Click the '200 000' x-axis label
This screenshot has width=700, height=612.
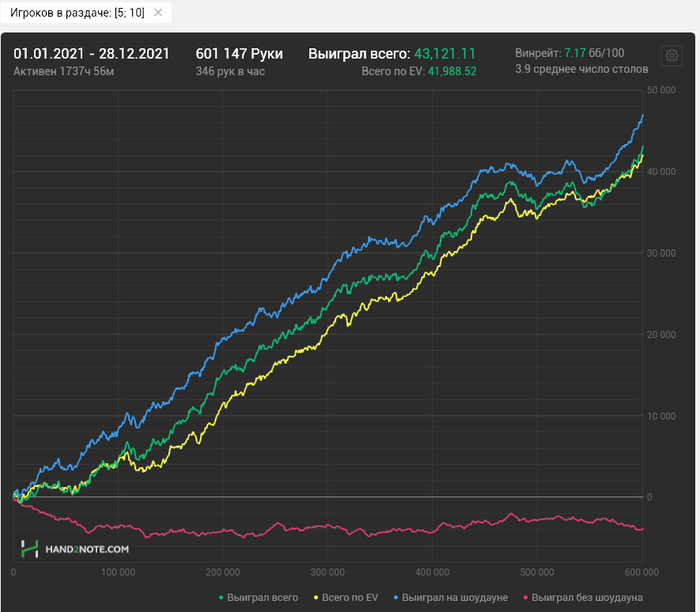click(x=223, y=572)
